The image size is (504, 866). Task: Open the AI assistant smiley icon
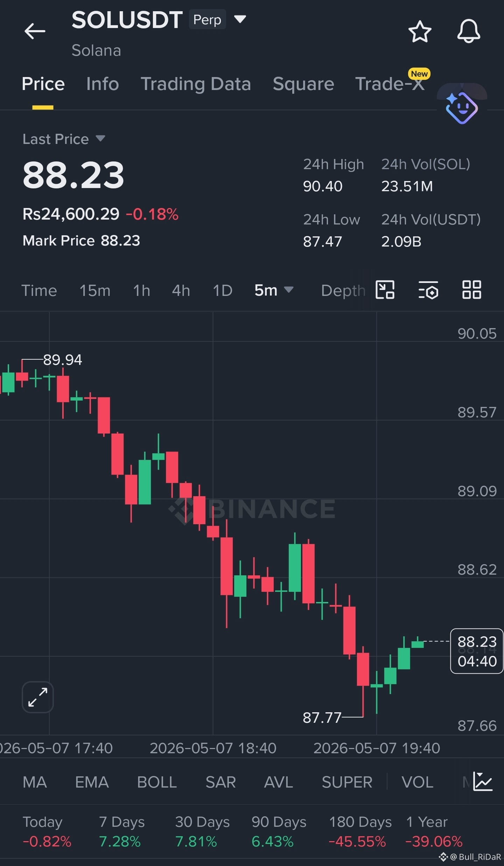click(x=462, y=108)
